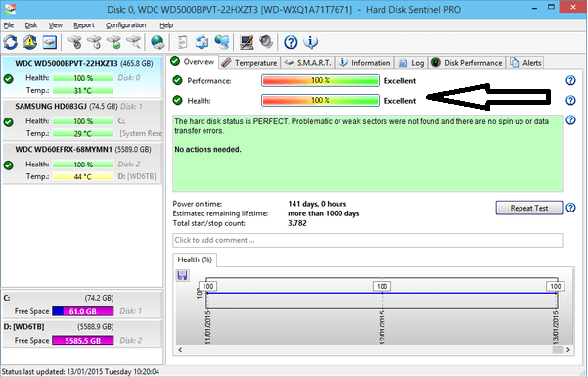Click the toolbar blue question mark help icon

coord(291,42)
